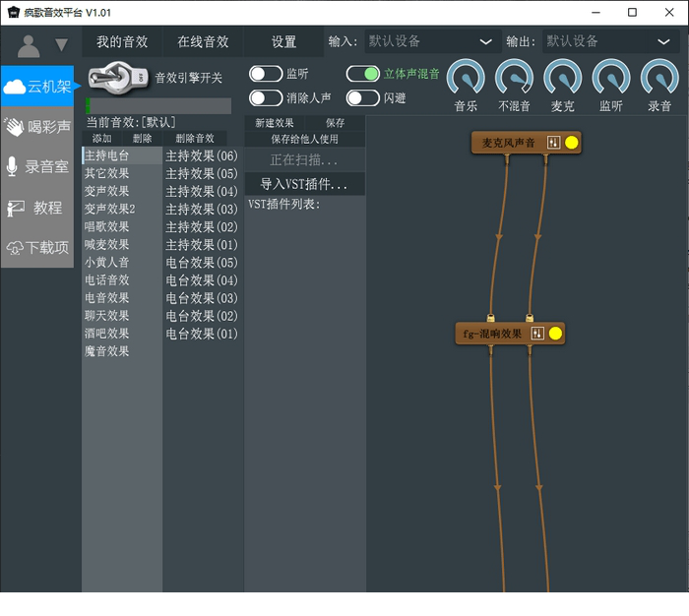689x616 pixels.
Task: Disable the 立体声混音 stereo mix switch
Action: click(x=363, y=74)
